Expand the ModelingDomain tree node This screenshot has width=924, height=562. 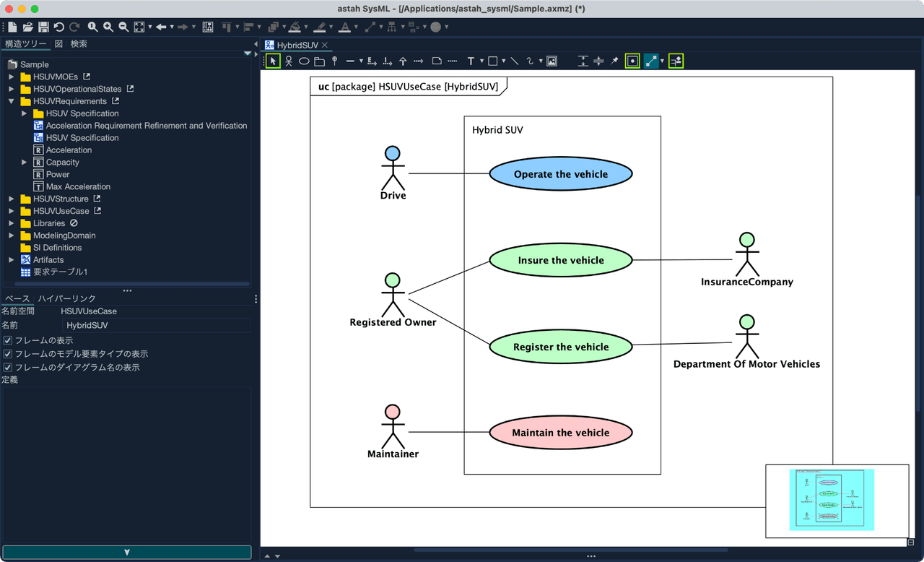pyautogui.click(x=12, y=235)
